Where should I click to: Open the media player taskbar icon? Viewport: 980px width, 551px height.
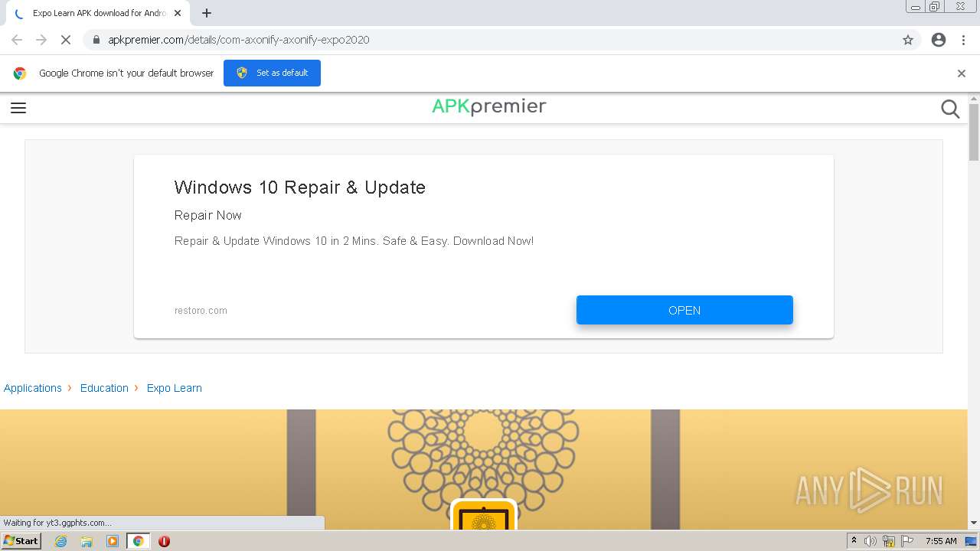[x=113, y=541]
